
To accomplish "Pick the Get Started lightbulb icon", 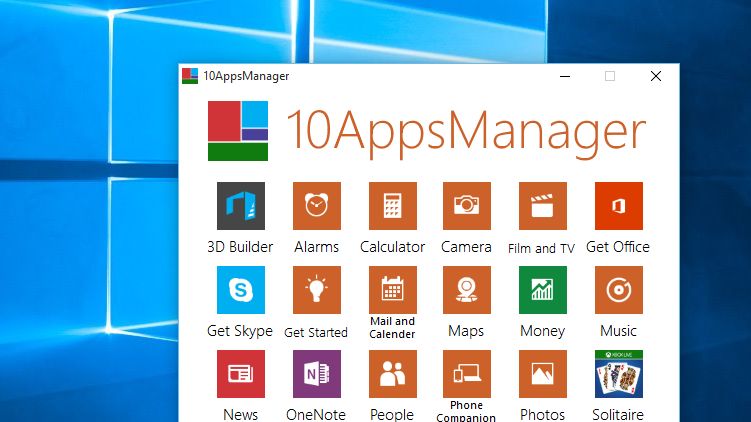I will click(317, 290).
